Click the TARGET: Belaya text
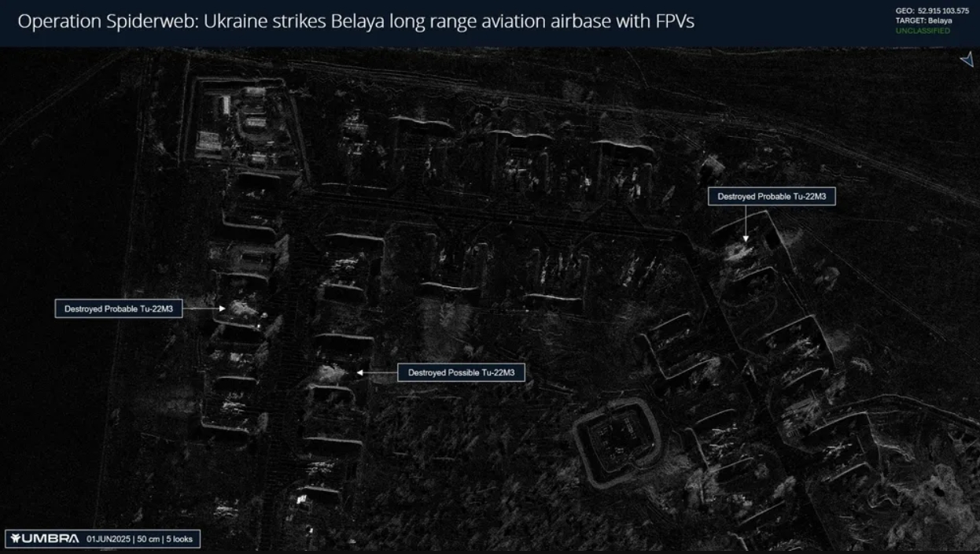The width and height of the screenshot is (980, 554). [x=923, y=20]
